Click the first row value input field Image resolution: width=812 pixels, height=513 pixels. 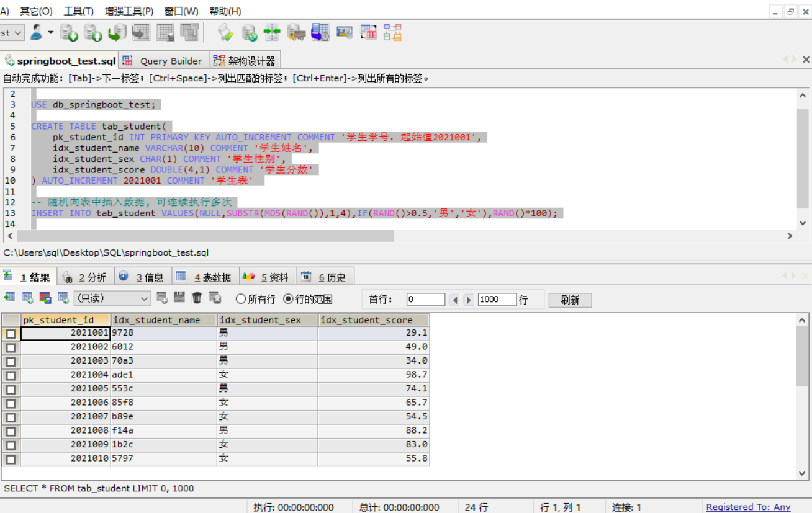coord(426,300)
